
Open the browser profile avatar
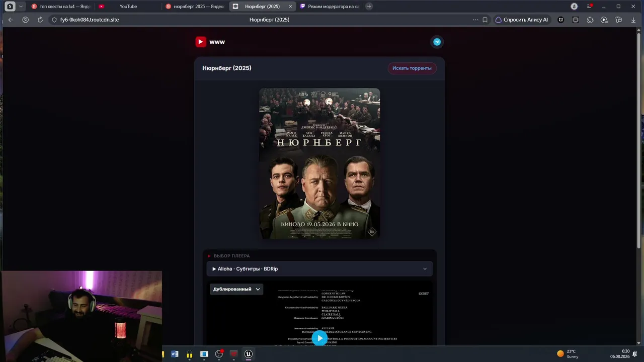(575, 7)
